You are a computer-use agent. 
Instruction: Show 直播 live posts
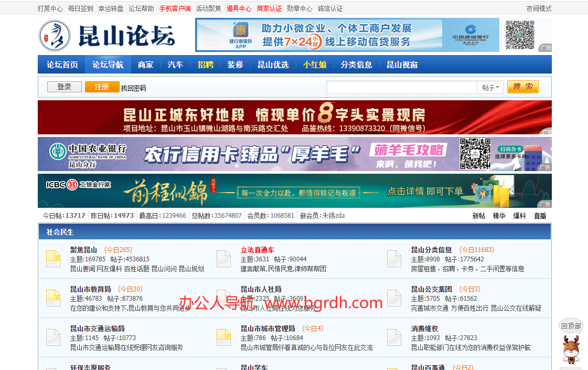coord(540,216)
